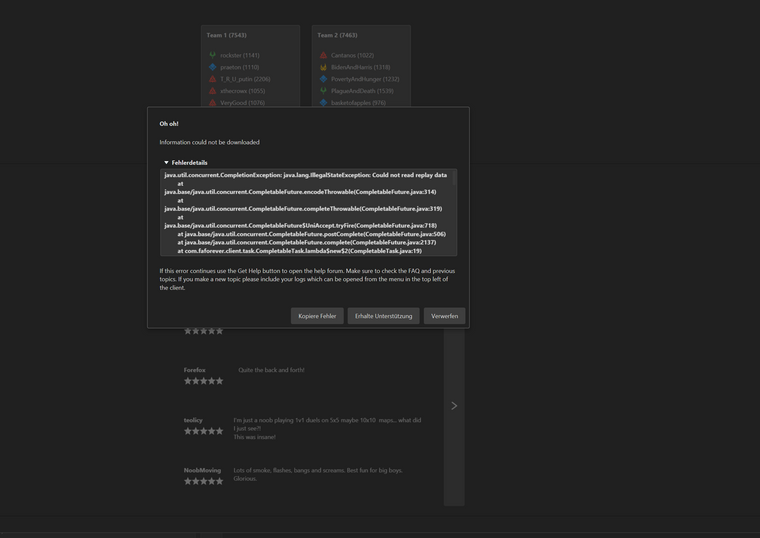
Task: Click player name BidenAndHarris (1318)
Action: tap(361, 67)
